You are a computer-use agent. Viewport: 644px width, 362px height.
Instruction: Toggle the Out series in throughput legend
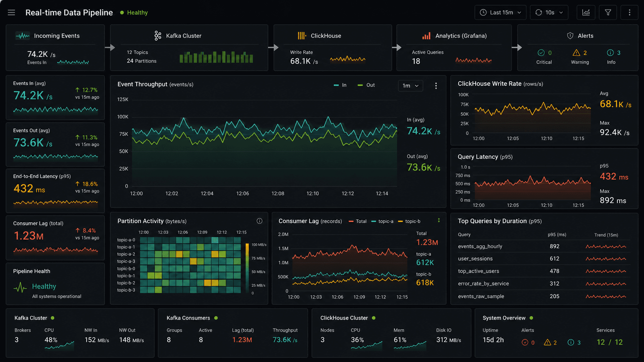[366, 85]
